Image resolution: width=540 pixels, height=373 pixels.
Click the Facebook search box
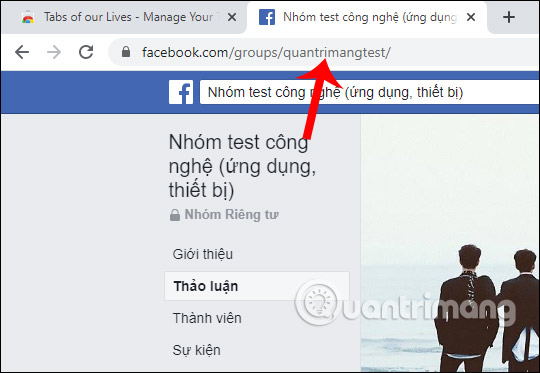370,92
